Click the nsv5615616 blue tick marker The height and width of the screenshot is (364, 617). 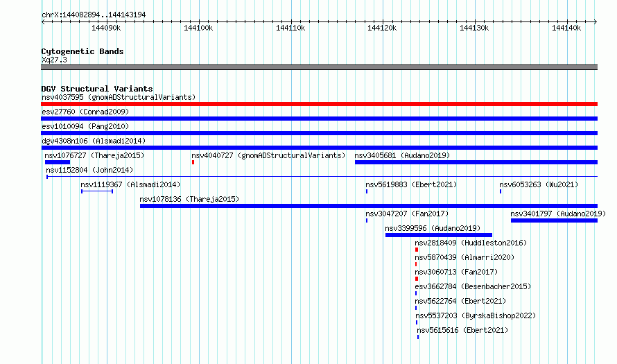[418, 337]
